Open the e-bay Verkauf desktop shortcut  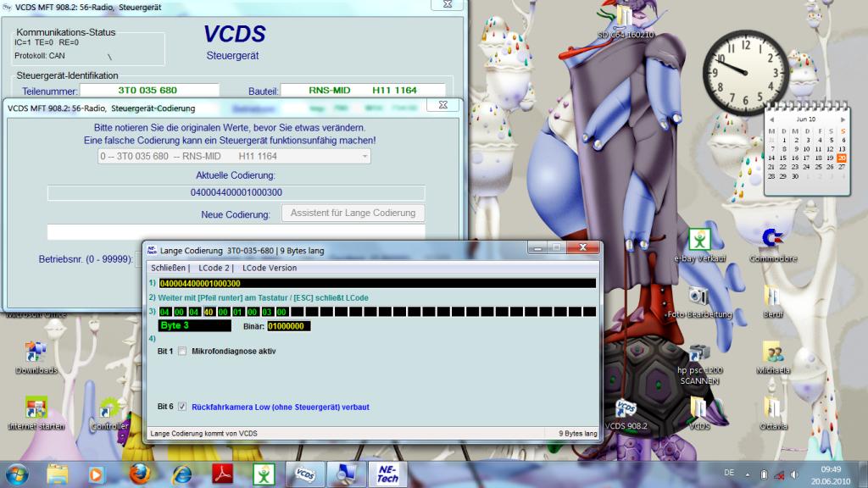tap(699, 245)
